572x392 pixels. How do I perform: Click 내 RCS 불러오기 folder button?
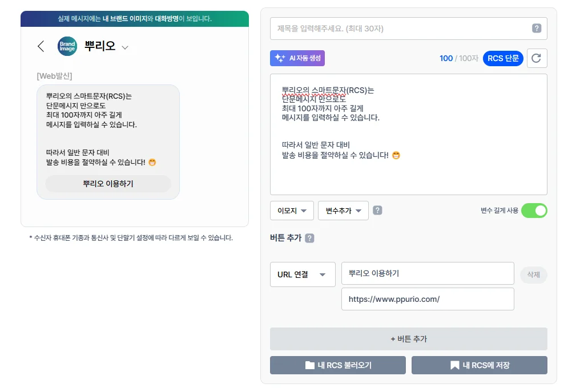[337, 365]
